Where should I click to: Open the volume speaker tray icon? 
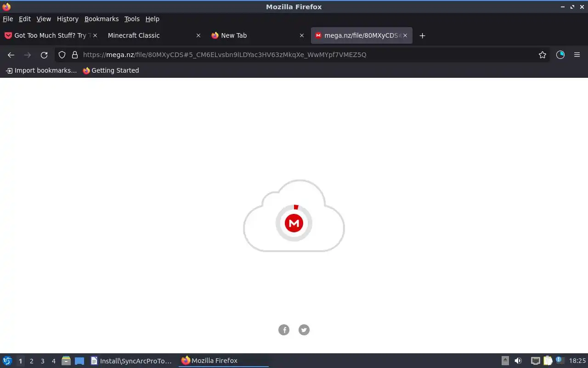pos(518,361)
